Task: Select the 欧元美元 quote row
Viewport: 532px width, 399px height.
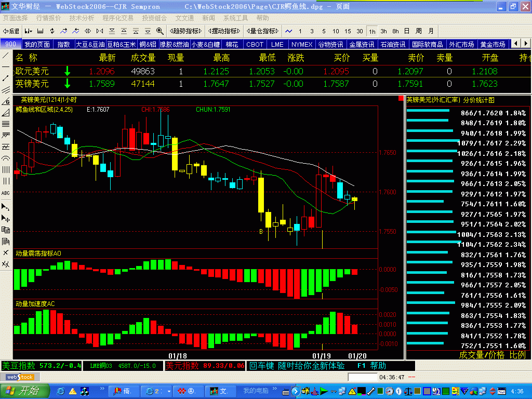Action: (272, 71)
